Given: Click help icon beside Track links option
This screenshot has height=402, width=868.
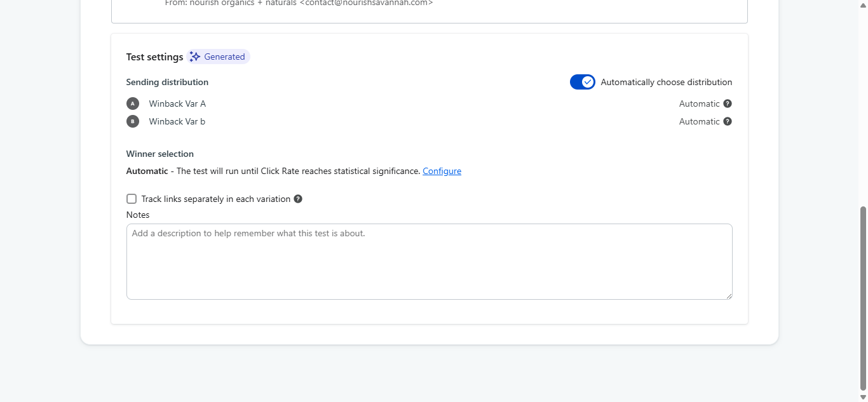Looking at the screenshot, I should pos(298,199).
